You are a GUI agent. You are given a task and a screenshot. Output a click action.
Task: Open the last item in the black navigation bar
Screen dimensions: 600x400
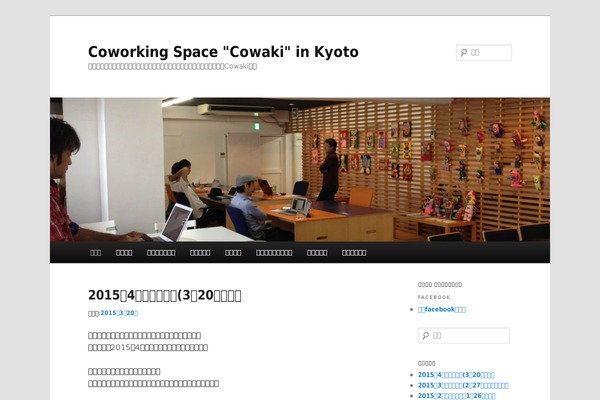[x=354, y=253]
